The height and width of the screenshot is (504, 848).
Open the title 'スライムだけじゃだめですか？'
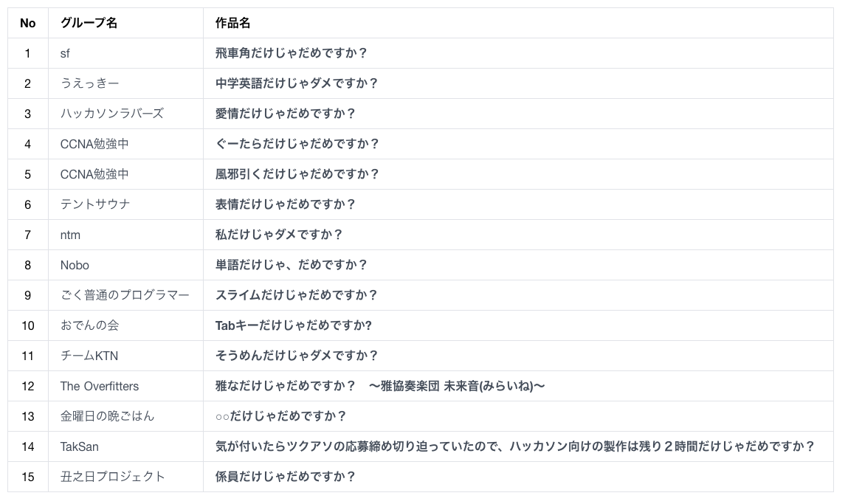point(297,295)
